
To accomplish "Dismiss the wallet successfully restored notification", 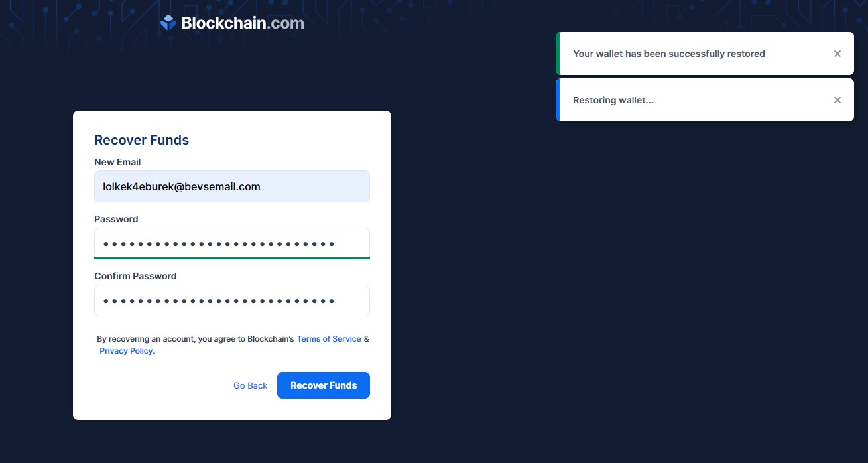I will coord(837,54).
